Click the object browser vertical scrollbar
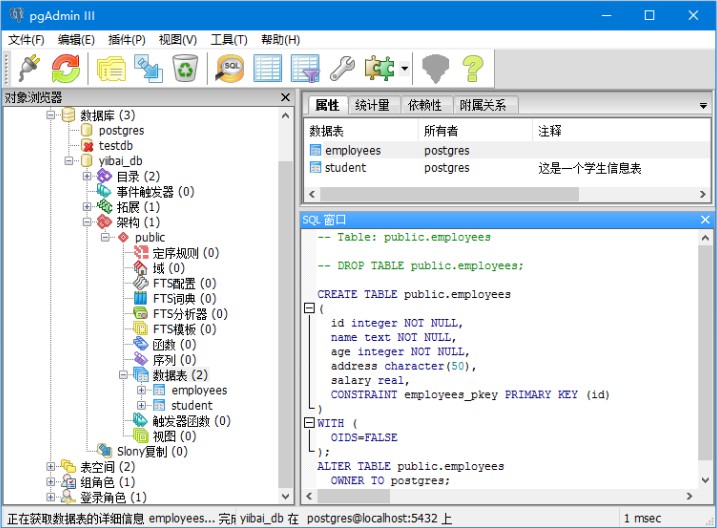 [285, 325]
